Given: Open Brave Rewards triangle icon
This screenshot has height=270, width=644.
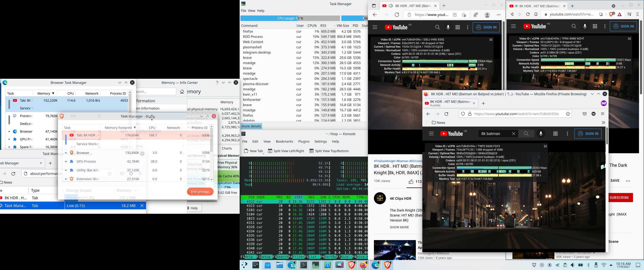Looking at the screenshot, I should point(620,14).
